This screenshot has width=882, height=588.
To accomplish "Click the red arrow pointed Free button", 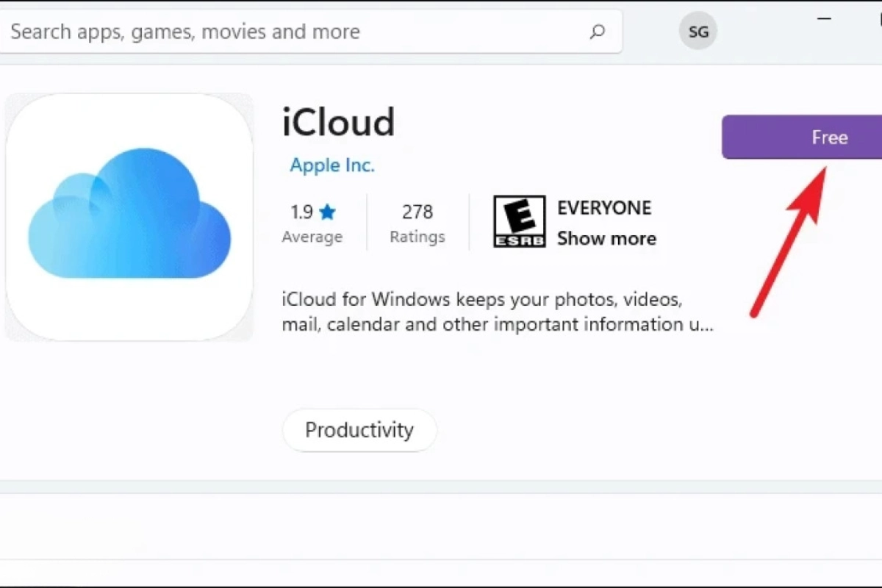I will click(801, 137).
